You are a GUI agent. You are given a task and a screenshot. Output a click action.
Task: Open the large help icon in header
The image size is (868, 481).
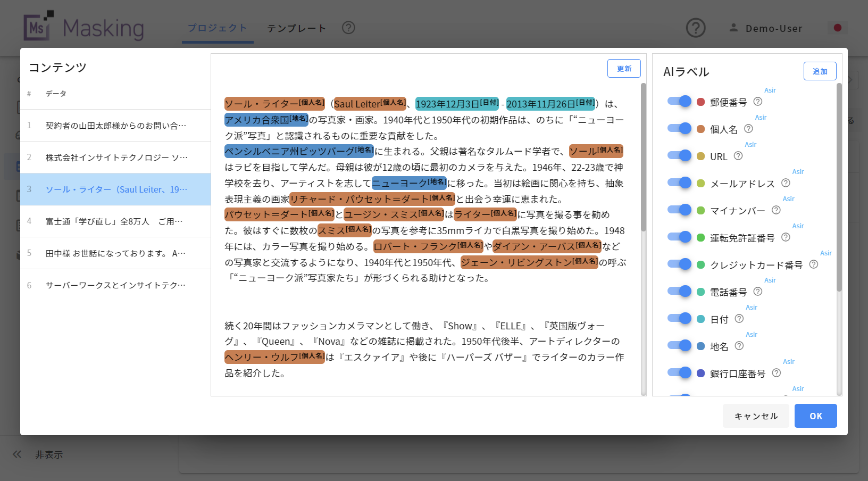click(x=696, y=28)
